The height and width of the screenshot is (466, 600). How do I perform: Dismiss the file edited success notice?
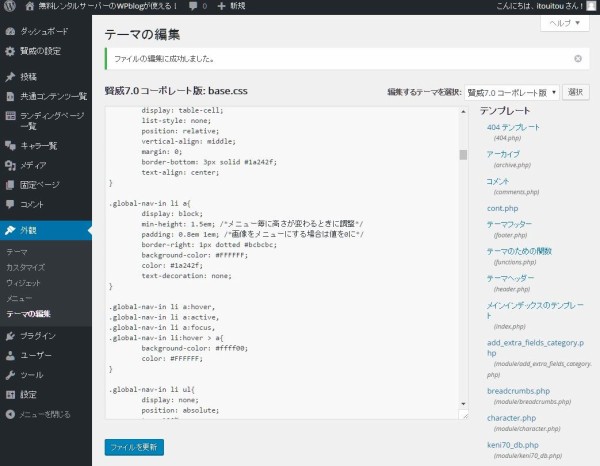click(578, 59)
